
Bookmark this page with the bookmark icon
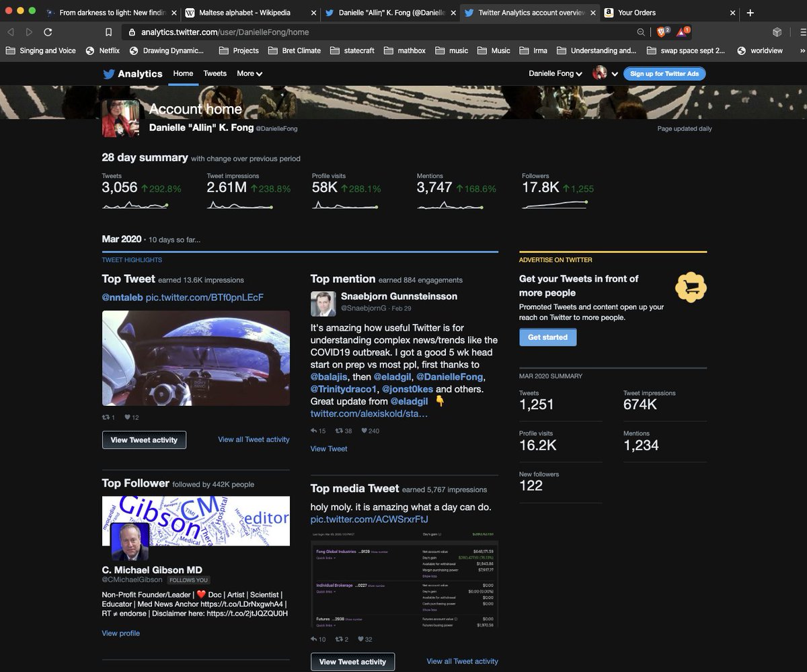pos(108,32)
